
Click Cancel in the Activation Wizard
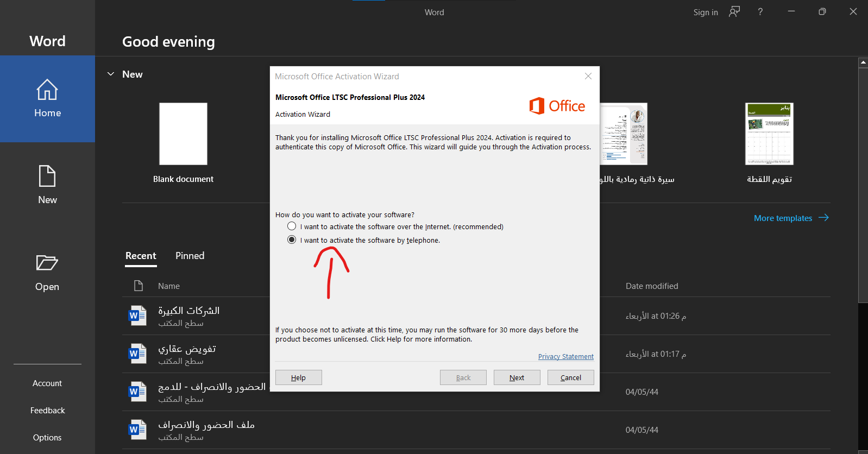tap(570, 377)
